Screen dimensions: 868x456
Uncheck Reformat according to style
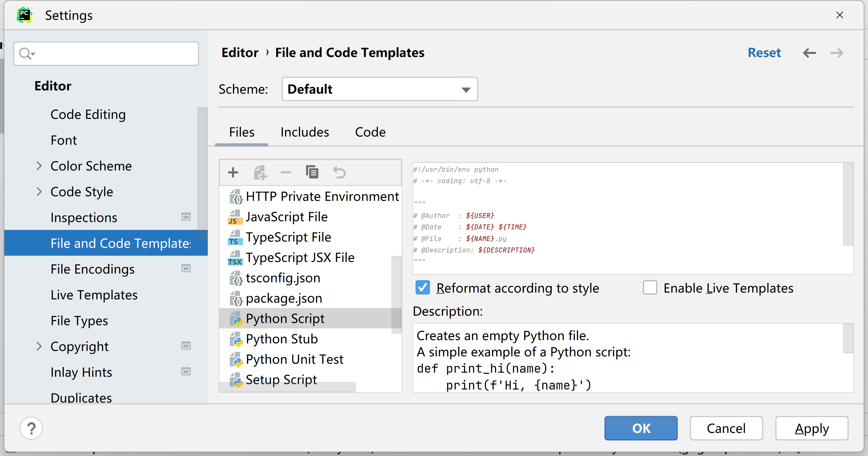423,288
